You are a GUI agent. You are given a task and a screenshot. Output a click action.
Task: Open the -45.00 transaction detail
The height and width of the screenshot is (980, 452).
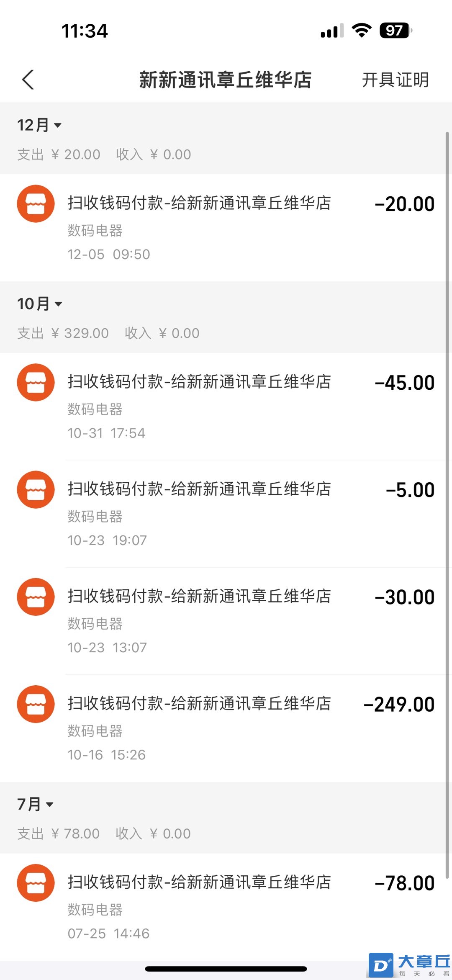tap(226, 406)
